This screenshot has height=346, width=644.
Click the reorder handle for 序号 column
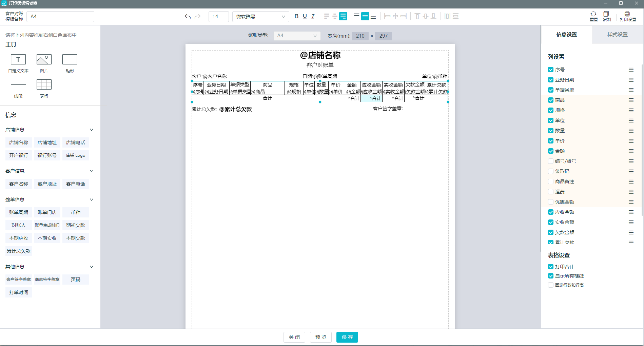pos(631,70)
